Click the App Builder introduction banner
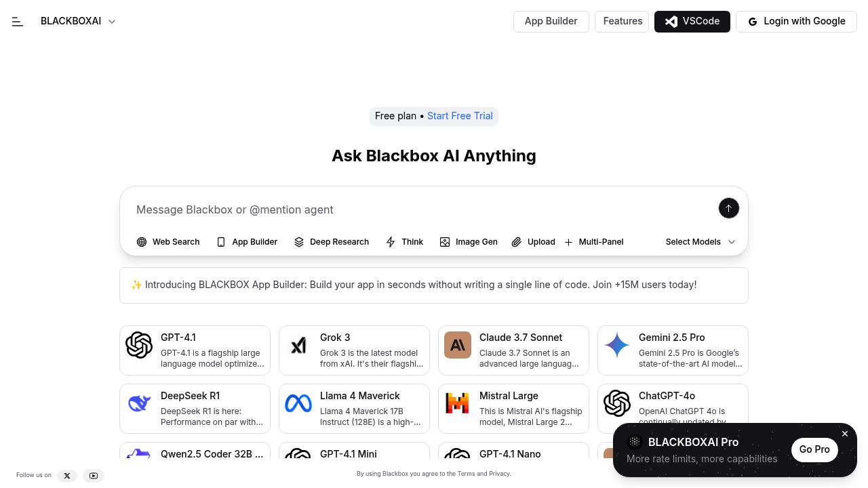868x488 pixels. point(434,285)
